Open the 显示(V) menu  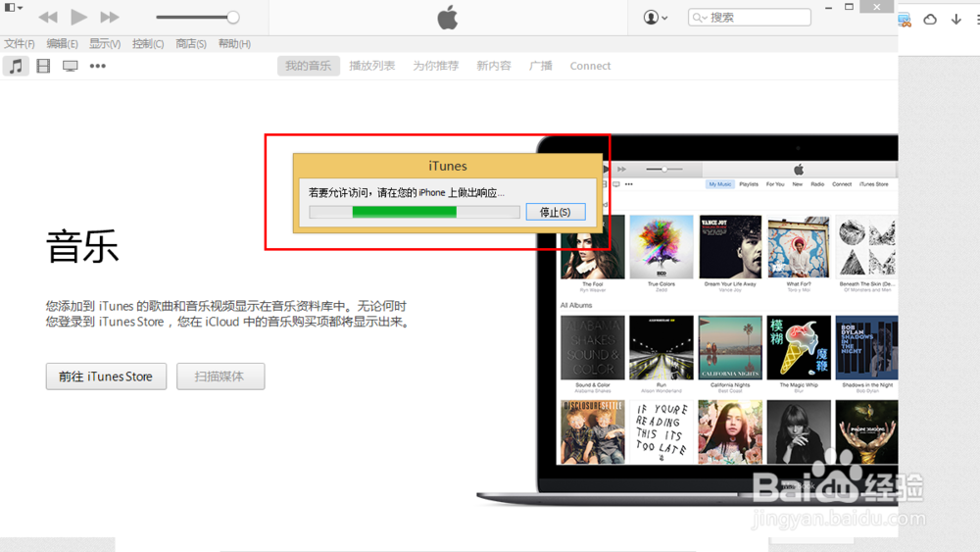pyautogui.click(x=105, y=44)
